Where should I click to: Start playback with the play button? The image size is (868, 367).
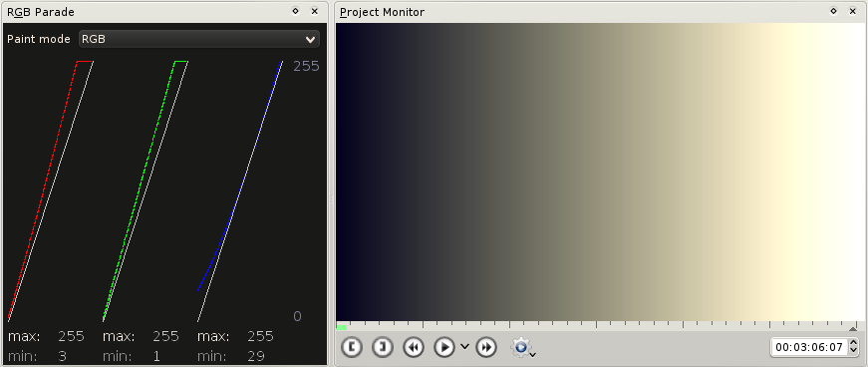444,348
